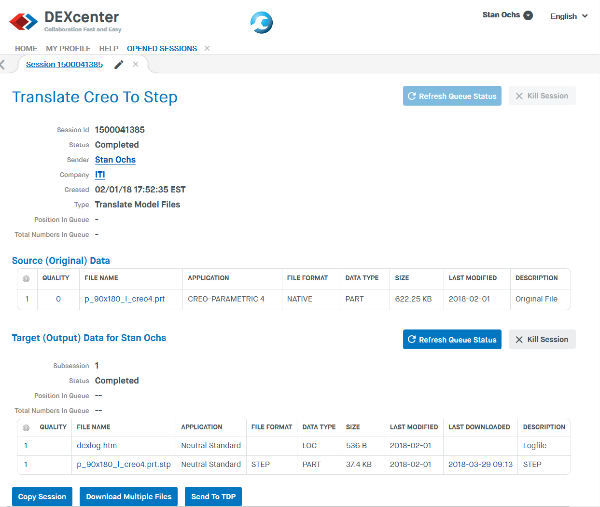This screenshot has width=600, height=507.
Task: Click the CREO-PARAMETRIC 4 application cell
Action: 226,299
